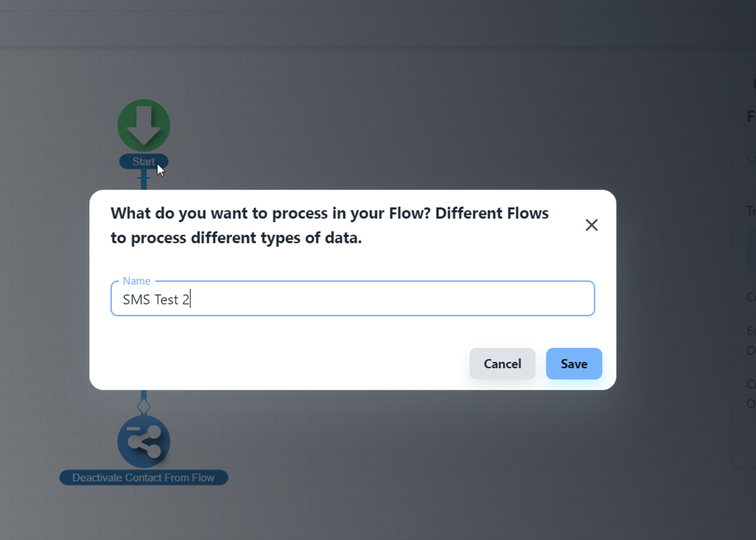Click the Cancel button
This screenshot has width=756, height=540.
[502, 364]
